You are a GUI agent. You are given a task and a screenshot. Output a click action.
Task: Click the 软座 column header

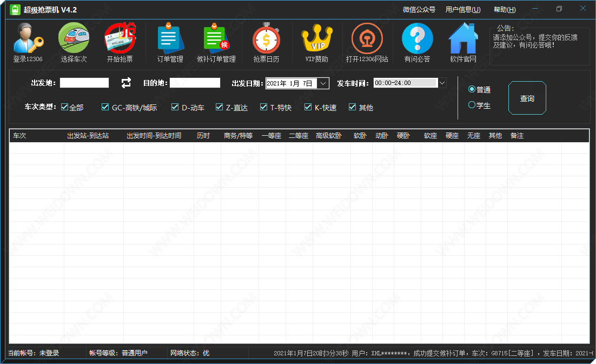431,136
